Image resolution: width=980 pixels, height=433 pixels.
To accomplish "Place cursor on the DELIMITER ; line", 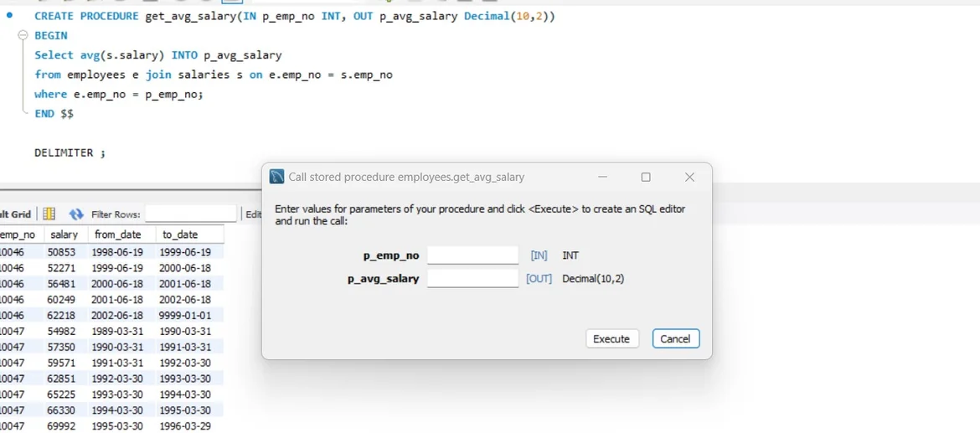I will [x=70, y=153].
